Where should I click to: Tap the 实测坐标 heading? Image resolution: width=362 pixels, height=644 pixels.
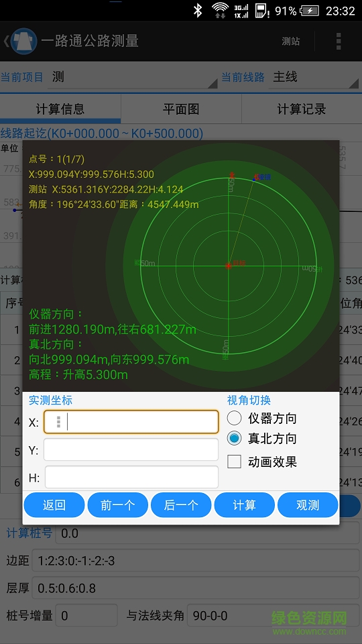pos(50,400)
